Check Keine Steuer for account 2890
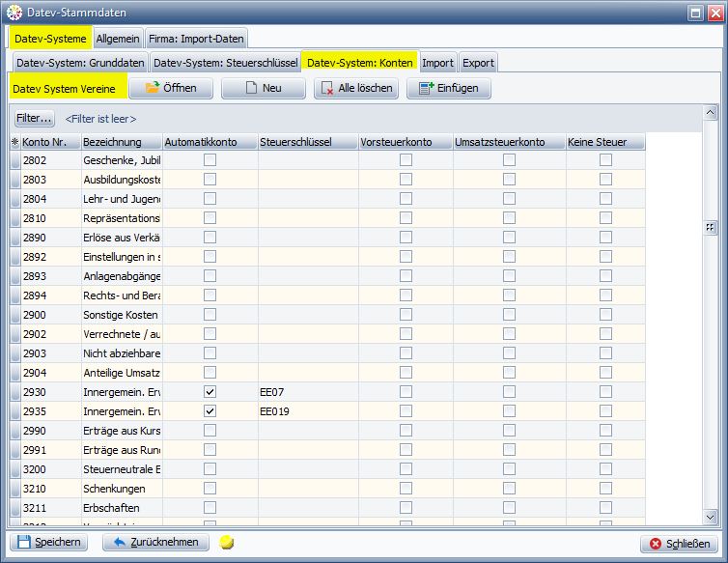The width and height of the screenshot is (728, 563). pos(605,238)
